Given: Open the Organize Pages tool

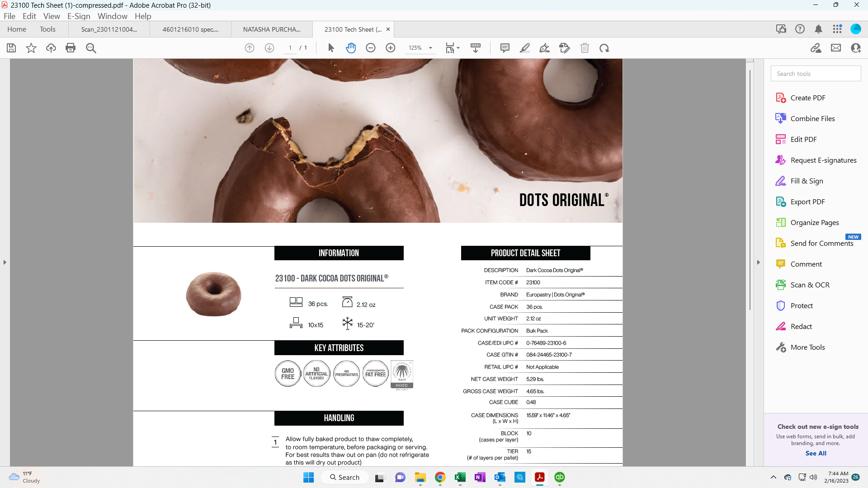Looking at the screenshot, I should (807, 223).
